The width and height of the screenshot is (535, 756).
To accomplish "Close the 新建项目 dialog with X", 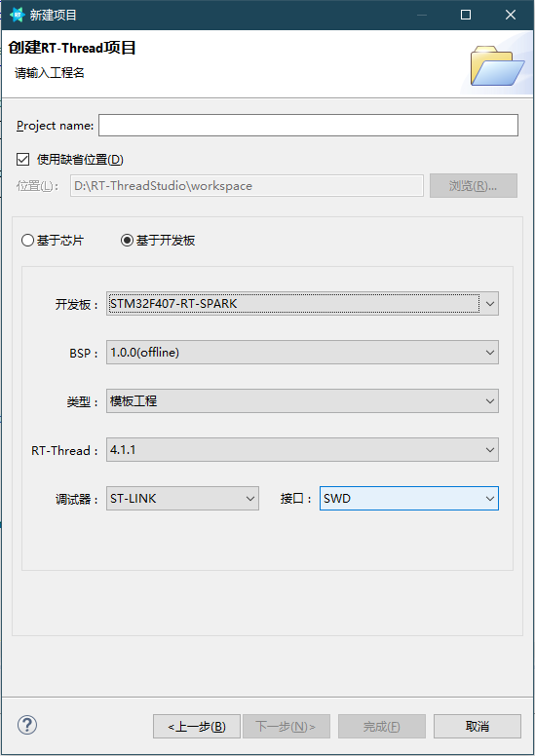I will point(511,15).
